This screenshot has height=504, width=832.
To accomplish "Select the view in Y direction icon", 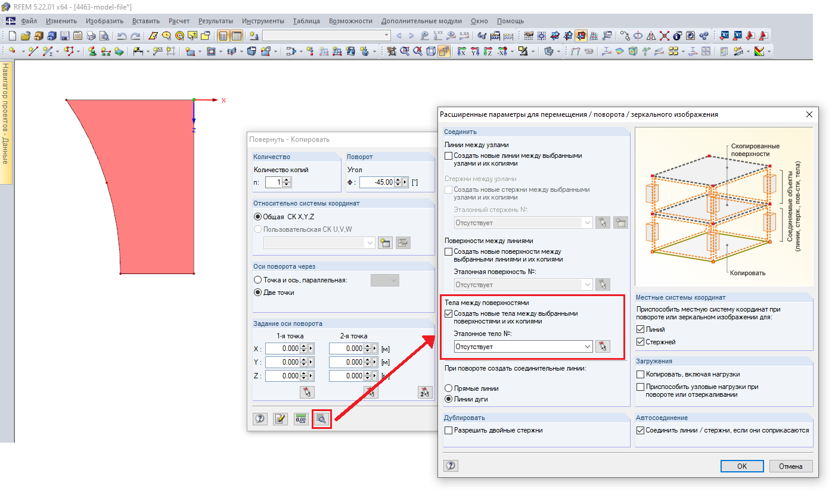I will [x=475, y=52].
